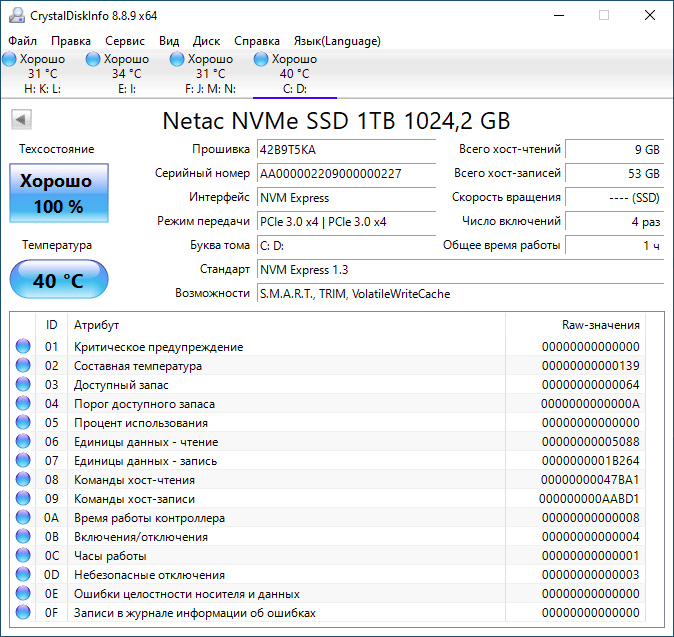Image resolution: width=674 pixels, height=637 pixels.
Task: Select disk tab C: D: at 40 °C
Action: 294,74
